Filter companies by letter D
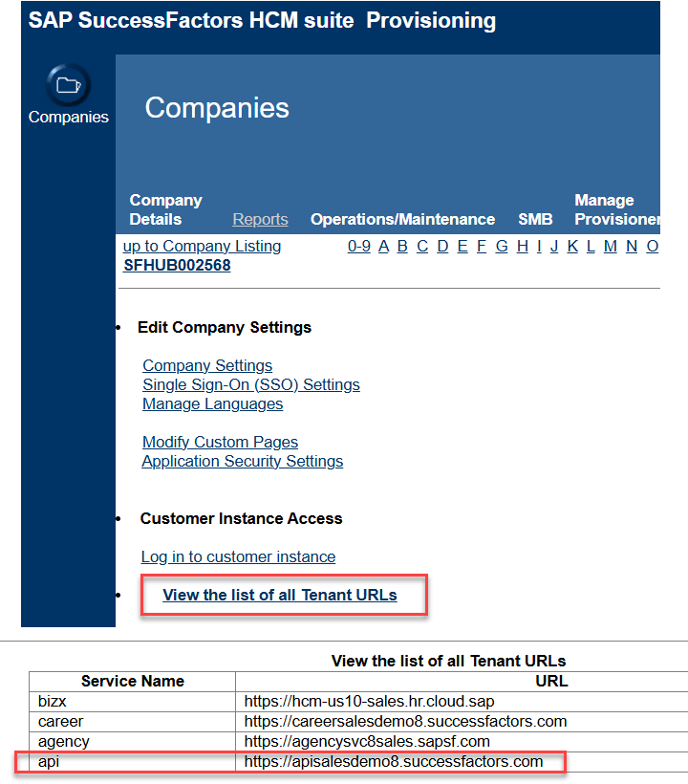The image size is (688, 784). (x=442, y=246)
